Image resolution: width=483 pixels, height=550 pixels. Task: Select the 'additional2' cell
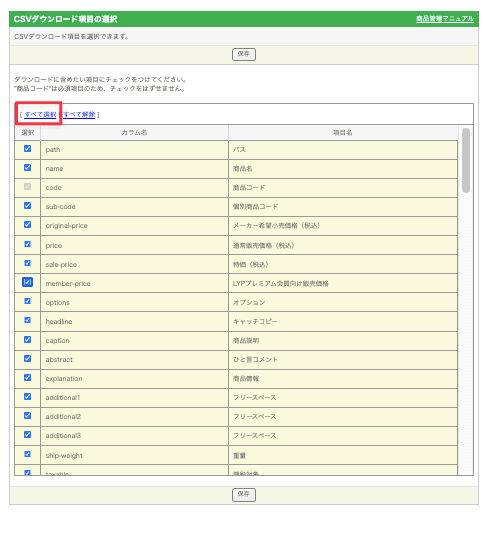pyautogui.click(x=134, y=416)
